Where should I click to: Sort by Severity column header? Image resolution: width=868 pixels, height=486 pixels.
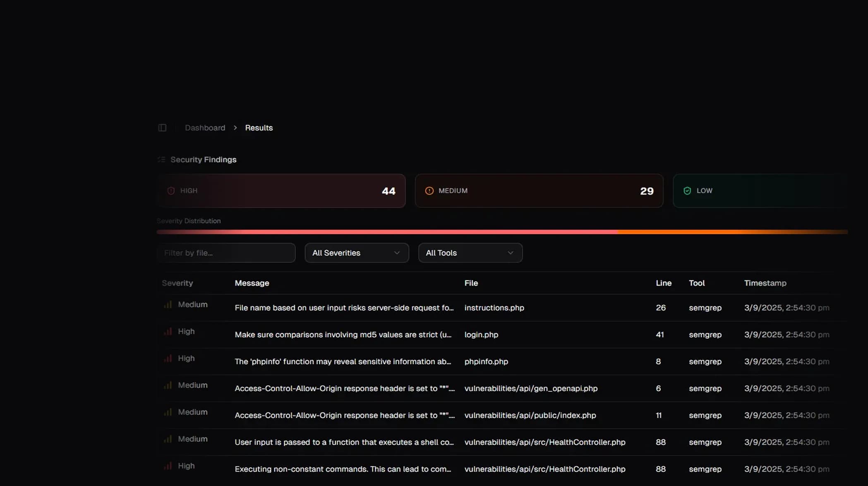click(177, 283)
